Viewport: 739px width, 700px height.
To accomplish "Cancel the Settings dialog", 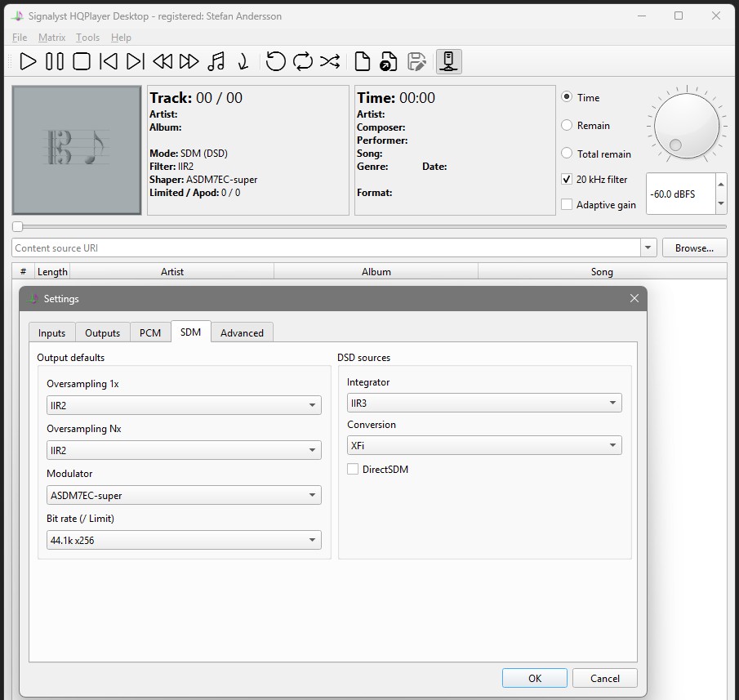I will (x=605, y=678).
